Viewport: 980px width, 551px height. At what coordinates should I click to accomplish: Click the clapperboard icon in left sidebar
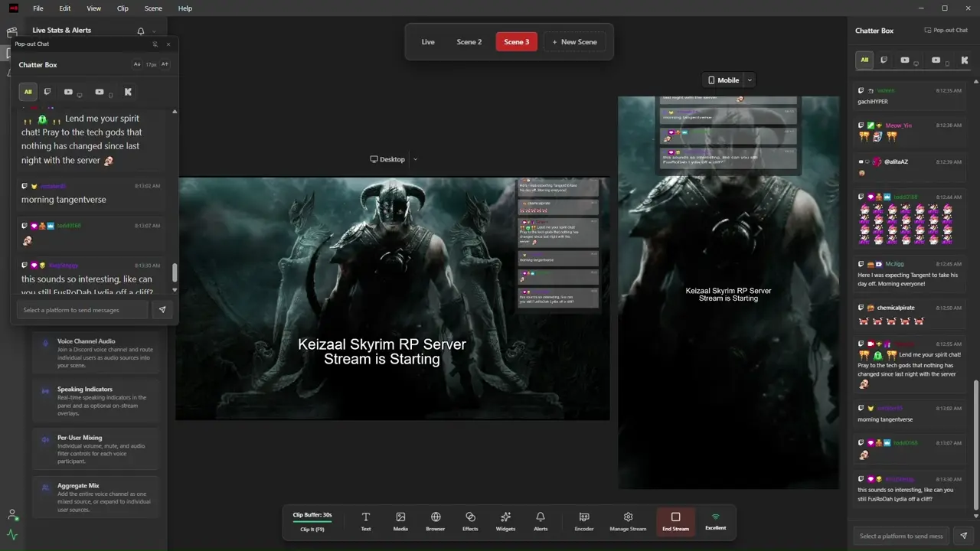(x=11, y=33)
